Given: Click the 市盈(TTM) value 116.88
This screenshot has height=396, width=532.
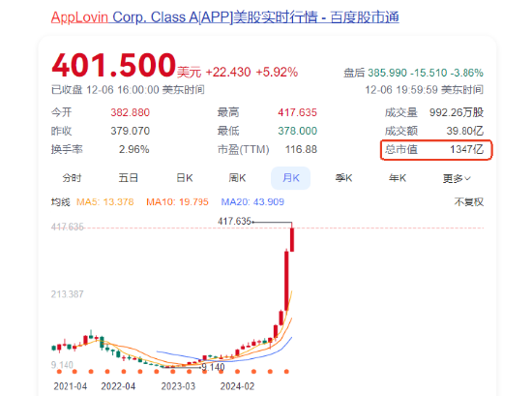Looking at the screenshot, I should tap(301, 149).
